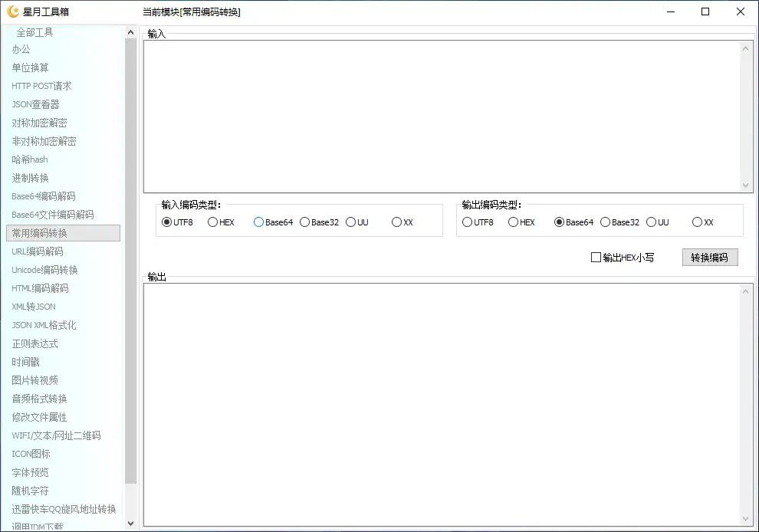Viewport: 759px width, 532px height.
Task: Open the JSON XML格式化 tool
Action: click(44, 325)
